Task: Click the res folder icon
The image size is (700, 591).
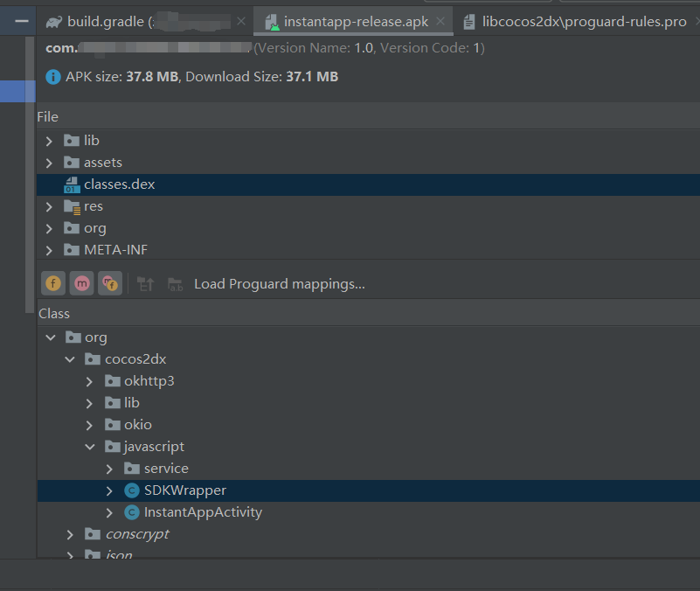Action: tap(72, 206)
